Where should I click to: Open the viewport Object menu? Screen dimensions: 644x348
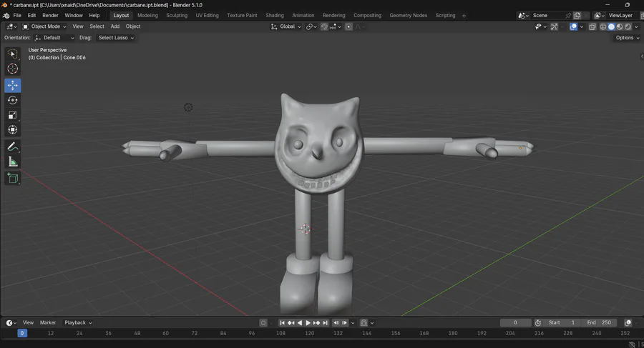133,26
